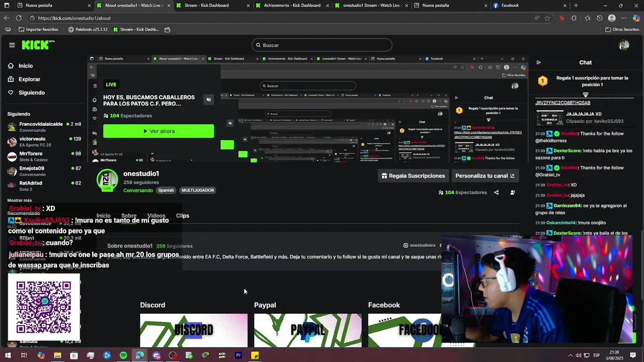The image size is (644, 362).
Task: Click the onestudioins Instagram link
Action: (x=419, y=245)
